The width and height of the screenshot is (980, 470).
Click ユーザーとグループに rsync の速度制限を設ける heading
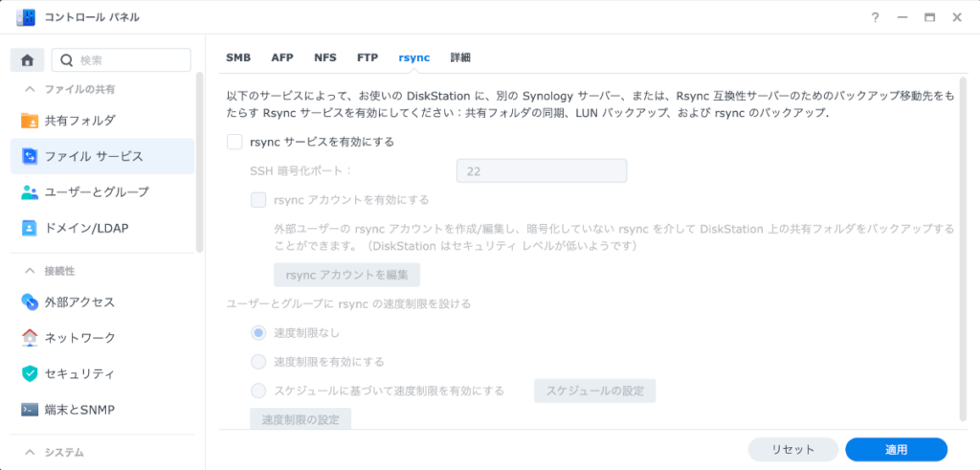coord(348,303)
